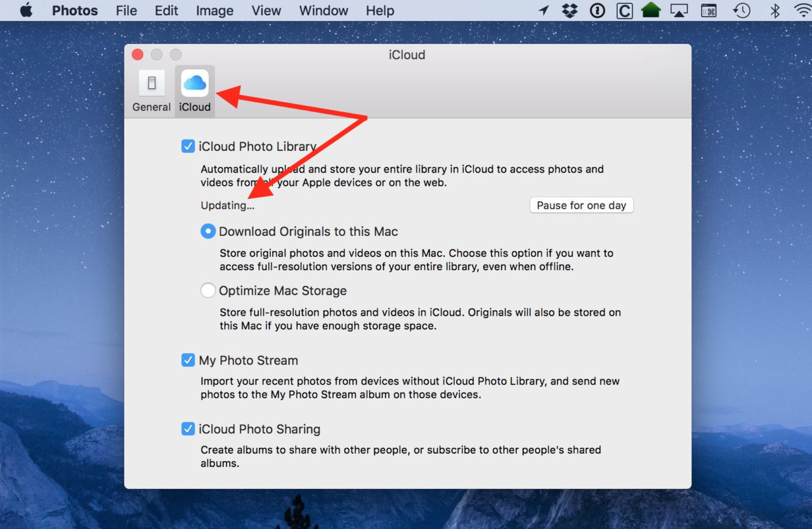Screen dimensions: 812x529
Task: Click the location services arrow icon
Action: 544,10
